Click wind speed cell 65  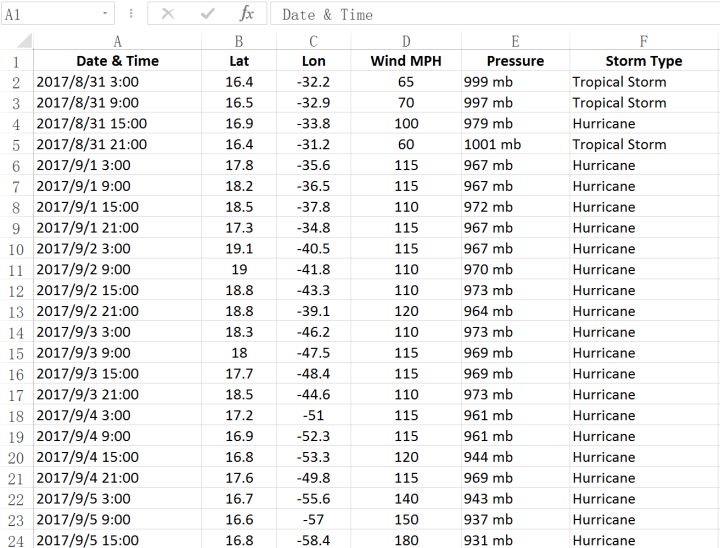(x=406, y=82)
